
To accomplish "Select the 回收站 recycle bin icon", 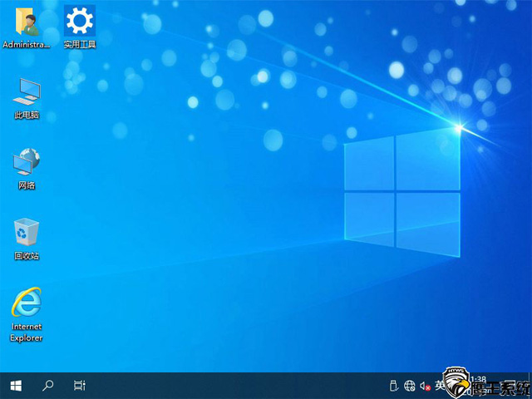I will [27, 231].
